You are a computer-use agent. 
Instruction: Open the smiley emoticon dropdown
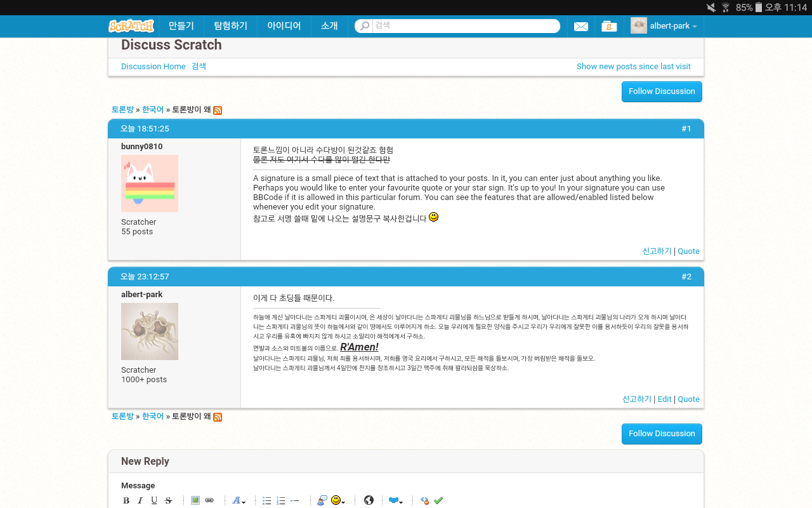pyautogui.click(x=337, y=500)
